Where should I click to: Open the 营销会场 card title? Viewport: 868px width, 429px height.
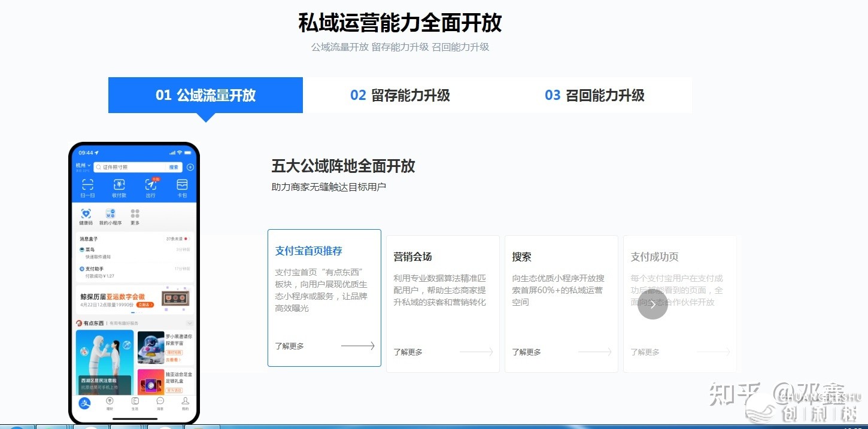(412, 257)
